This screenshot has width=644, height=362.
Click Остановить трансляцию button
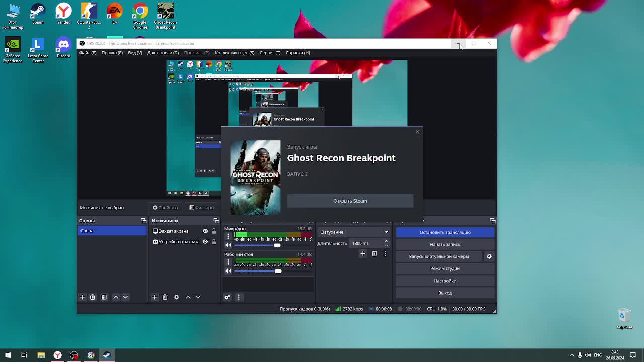[x=445, y=232]
